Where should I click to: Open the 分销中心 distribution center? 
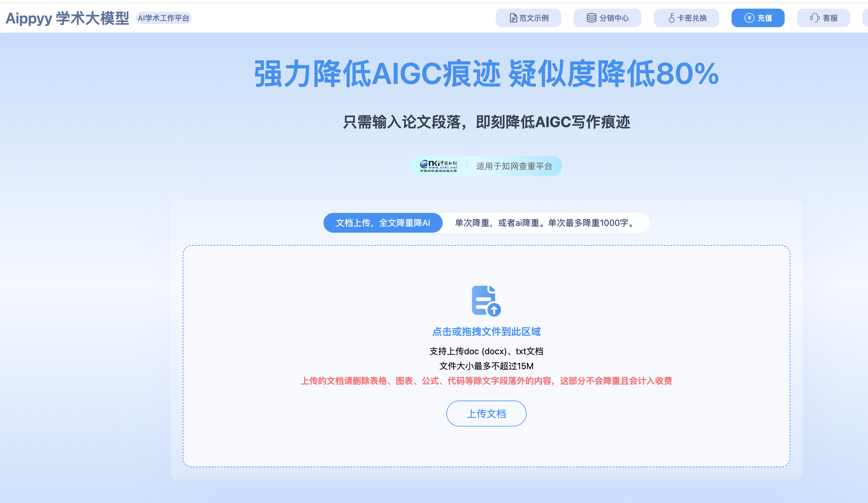point(607,18)
